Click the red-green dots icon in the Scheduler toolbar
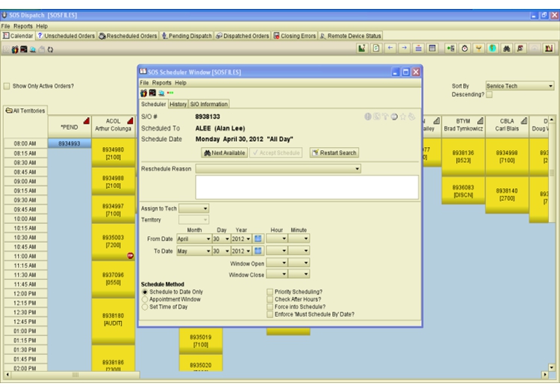This screenshot has width=560, height=392. point(170,93)
